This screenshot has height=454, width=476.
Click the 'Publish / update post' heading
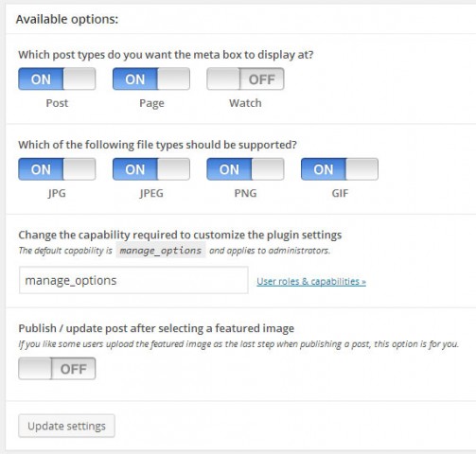(x=156, y=328)
